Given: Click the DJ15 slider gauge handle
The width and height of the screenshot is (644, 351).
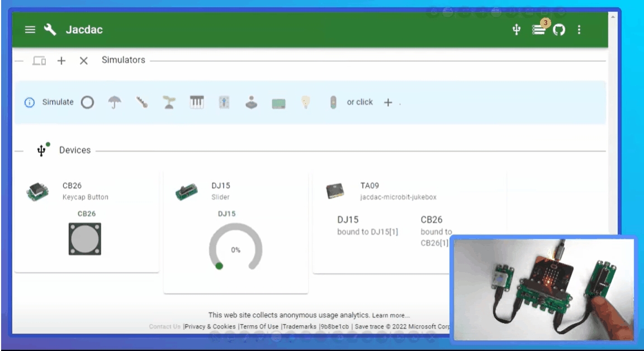Looking at the screenshot, I should pyautogui.click(x=219, y=266).
